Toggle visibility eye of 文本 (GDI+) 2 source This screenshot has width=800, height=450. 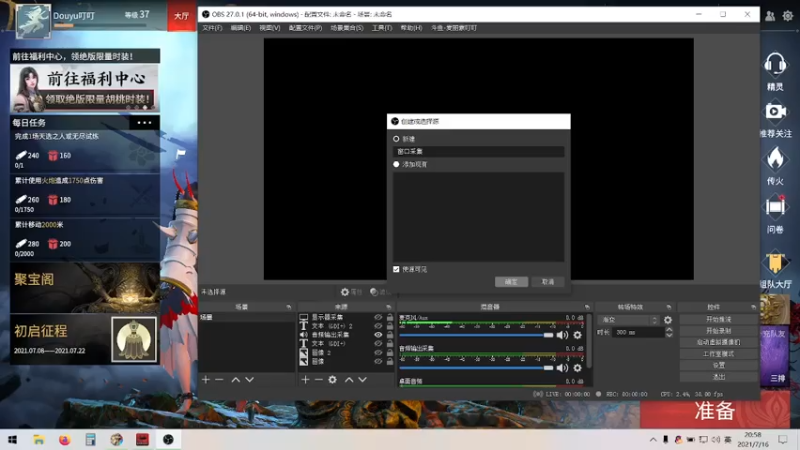(x=378, y=326)
